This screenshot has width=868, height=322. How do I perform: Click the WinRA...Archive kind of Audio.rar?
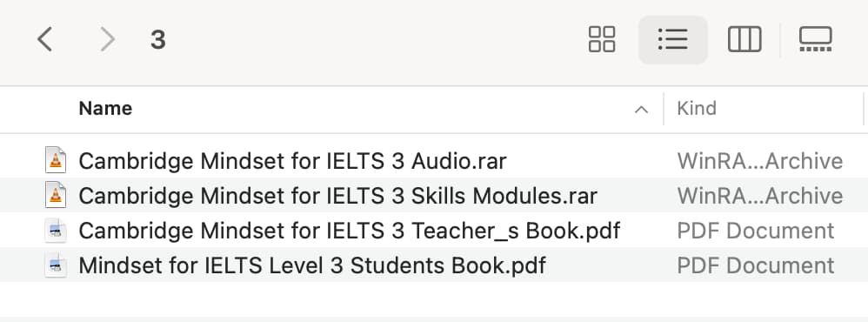coord(759,161)
